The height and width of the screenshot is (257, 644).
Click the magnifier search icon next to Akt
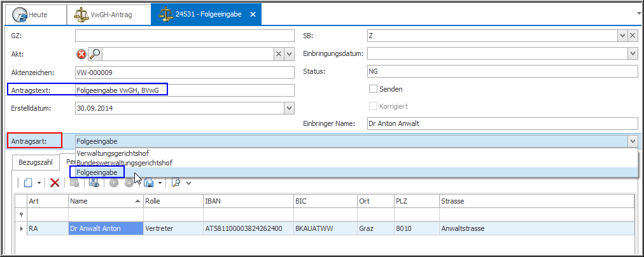click(x=95, y=54)
